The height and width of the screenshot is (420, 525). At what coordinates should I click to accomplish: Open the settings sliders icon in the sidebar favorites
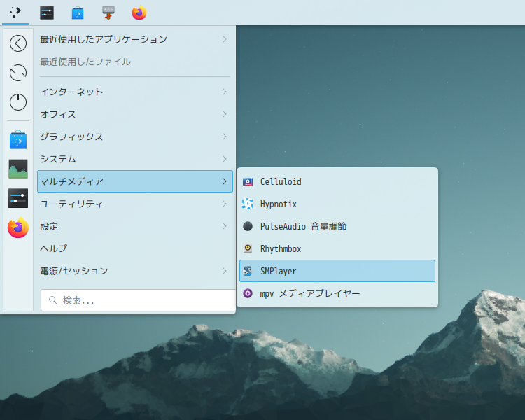click(18, 198)
